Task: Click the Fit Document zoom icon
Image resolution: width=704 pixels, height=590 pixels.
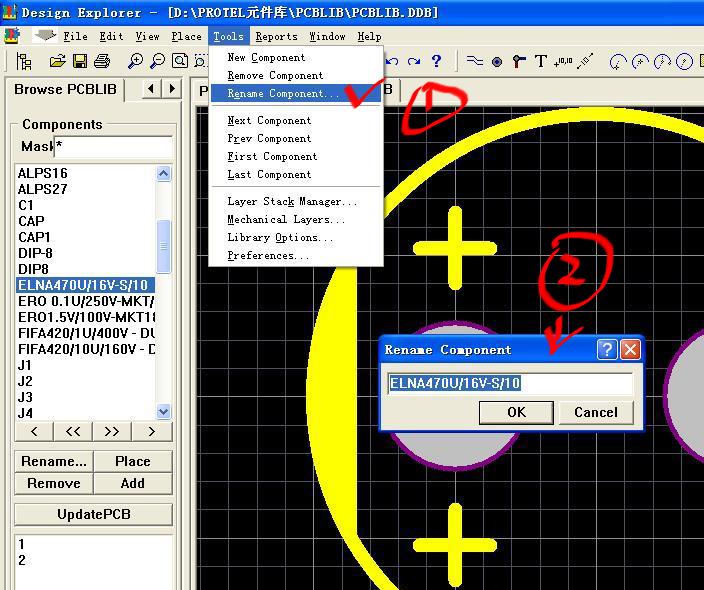Action: tap(180, 61)
